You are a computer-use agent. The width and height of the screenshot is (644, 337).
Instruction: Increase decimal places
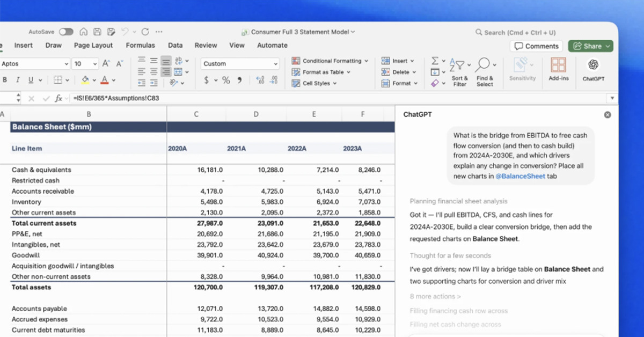coord(260,80)
